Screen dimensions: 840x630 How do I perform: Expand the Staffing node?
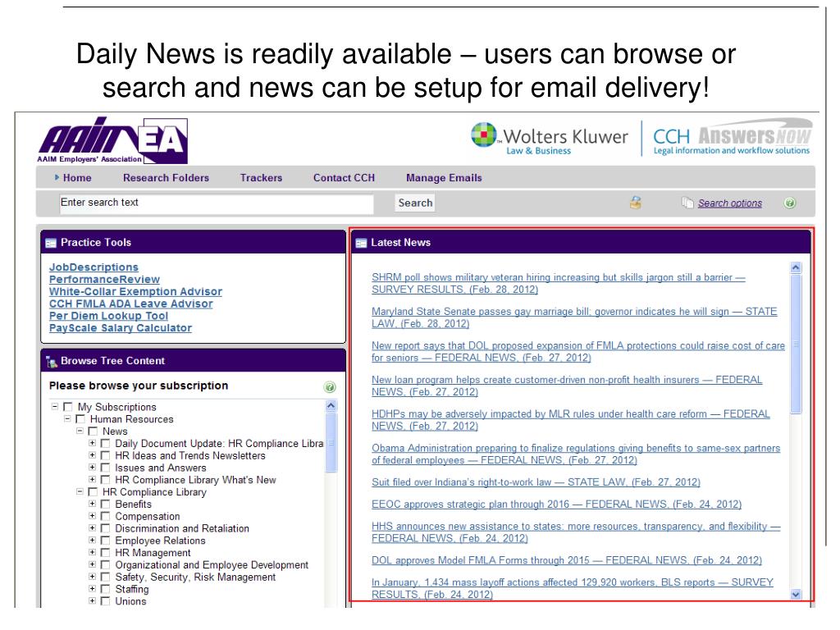coord(92,588)
